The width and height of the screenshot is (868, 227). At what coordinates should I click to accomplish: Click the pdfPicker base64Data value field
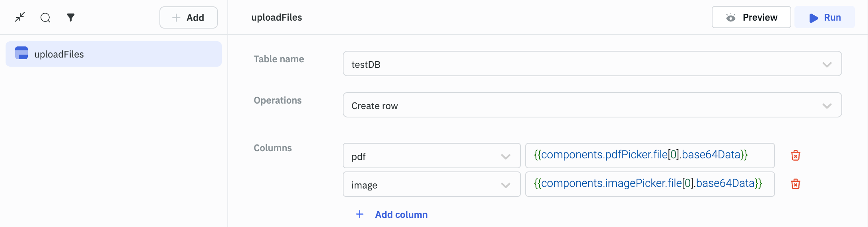(x=649, y=155)
